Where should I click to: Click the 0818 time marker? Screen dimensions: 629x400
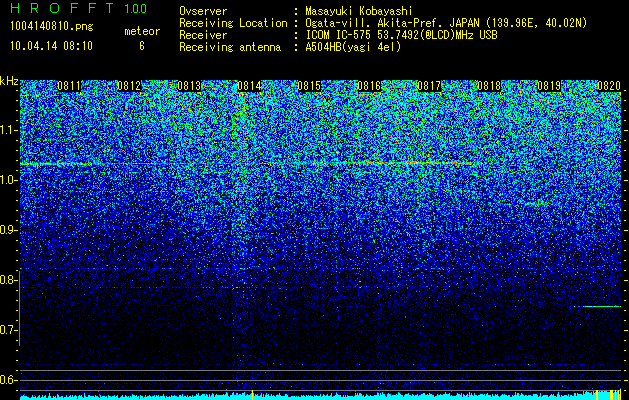tap(489, 86)
